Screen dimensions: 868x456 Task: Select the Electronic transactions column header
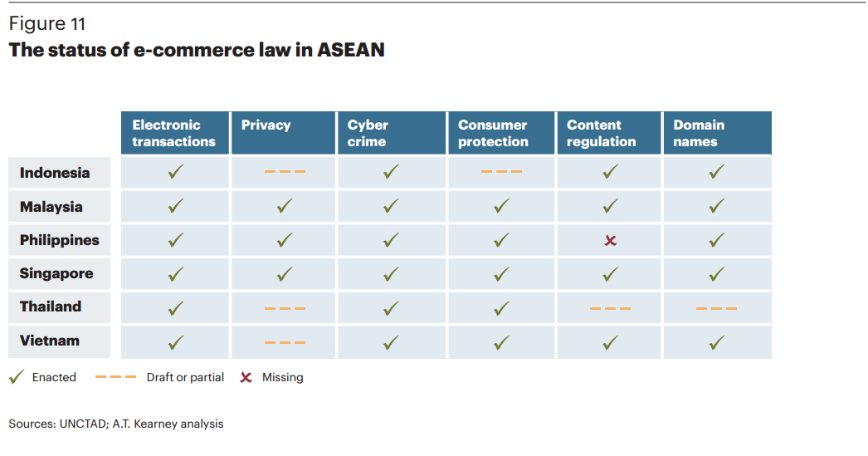pyautogui.click(x=174, y=133)
